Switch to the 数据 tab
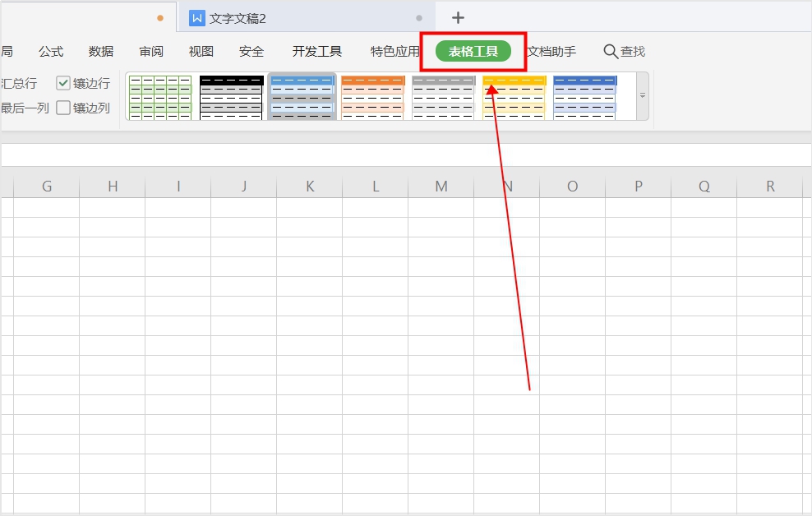The image size is (812, 516). click(x=101, y=51)
